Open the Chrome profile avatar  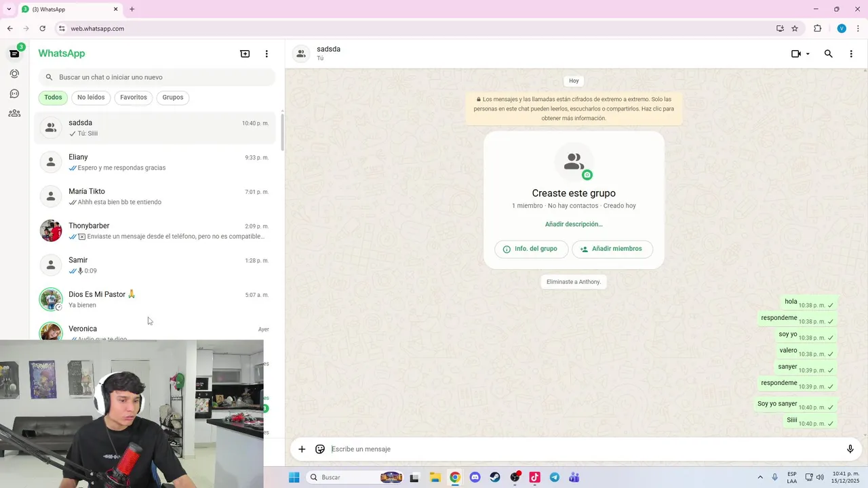[x=842, y=28]
